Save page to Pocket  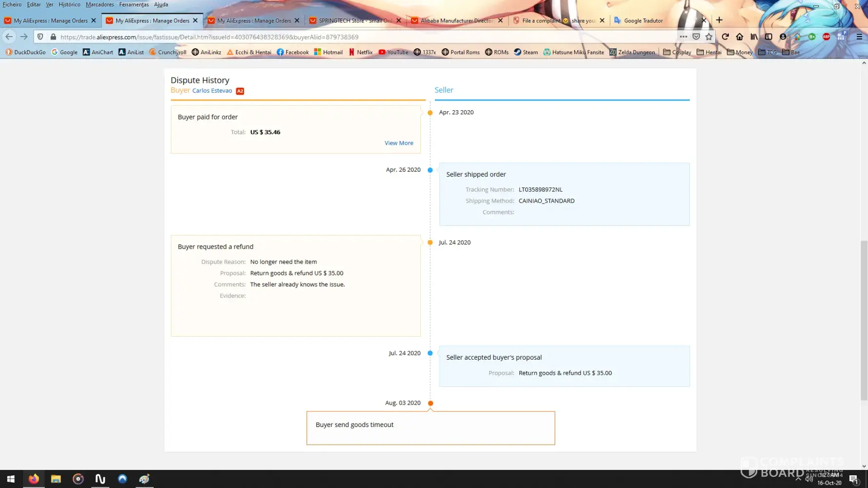coord(696,37)
